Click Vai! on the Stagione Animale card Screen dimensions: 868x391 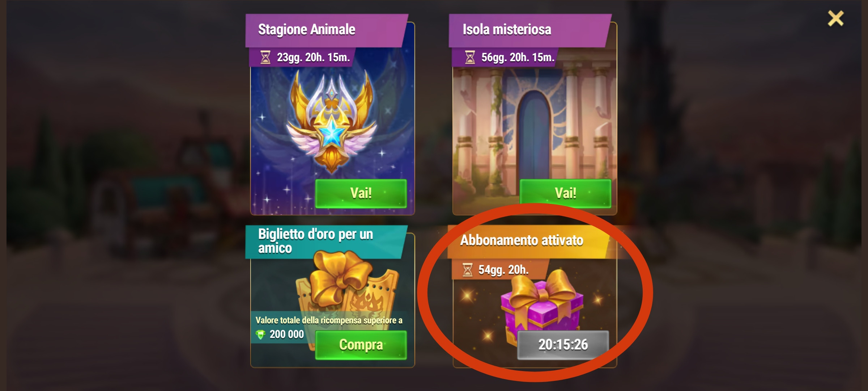pos(361,193)
